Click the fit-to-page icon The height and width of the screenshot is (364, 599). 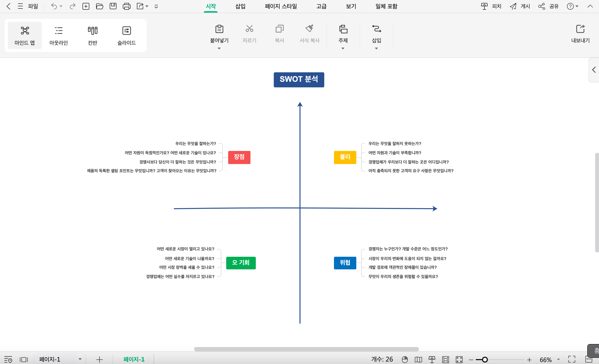446,359
